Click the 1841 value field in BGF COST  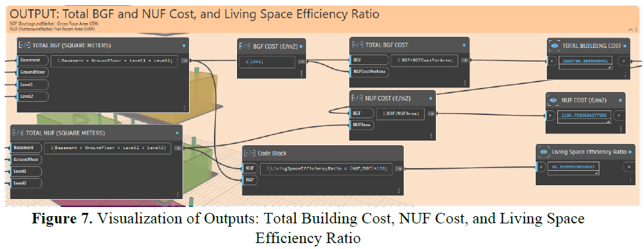(x=267, y=62)
